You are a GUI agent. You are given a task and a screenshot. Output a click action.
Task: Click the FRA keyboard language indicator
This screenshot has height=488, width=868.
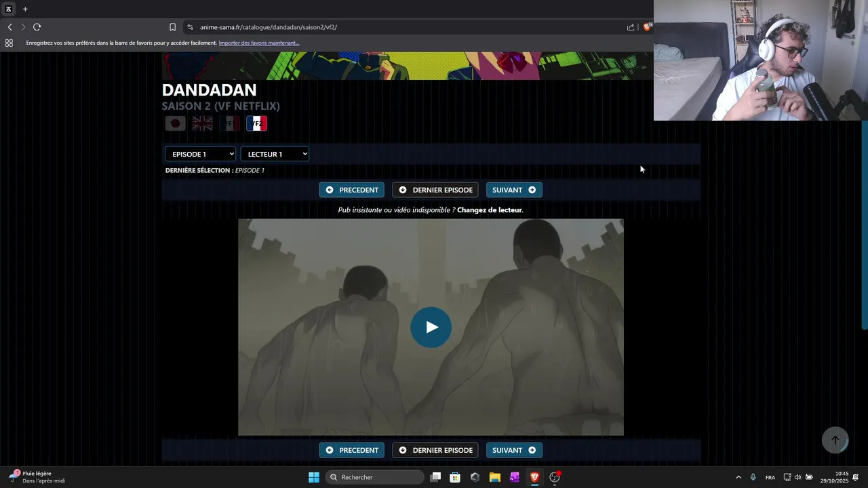point(770,477)
